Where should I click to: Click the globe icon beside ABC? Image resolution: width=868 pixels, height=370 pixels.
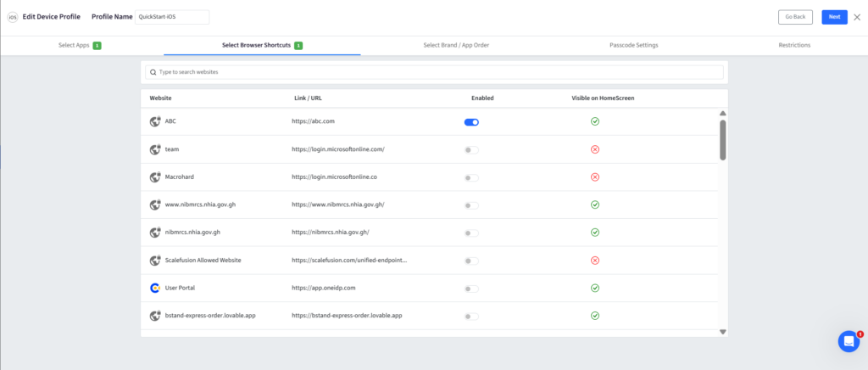pyautogui.click(x=155, y=121)
